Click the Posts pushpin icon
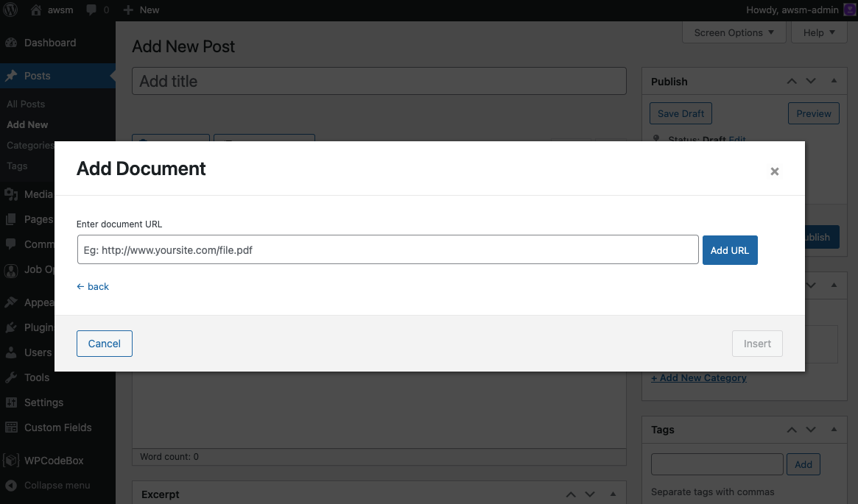The height and width of the screenshot is (504, 858). (x=11, y=76)
